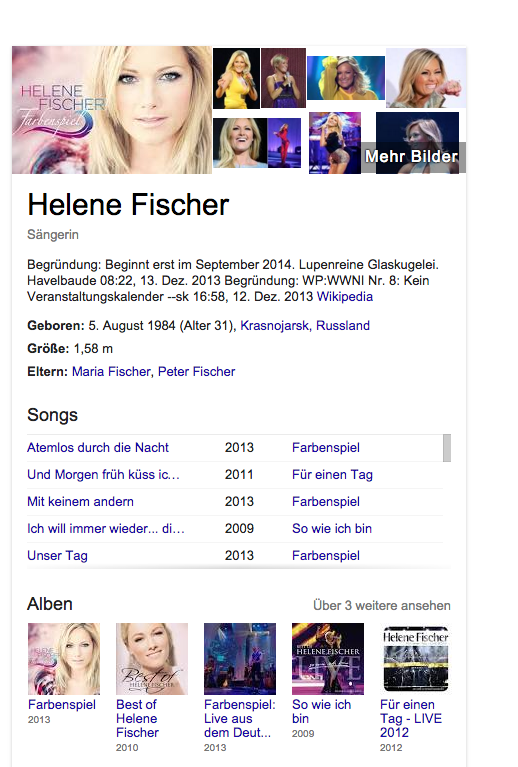
Task: Click the Mehr Bilder overlay
Action: pos(413,157)
